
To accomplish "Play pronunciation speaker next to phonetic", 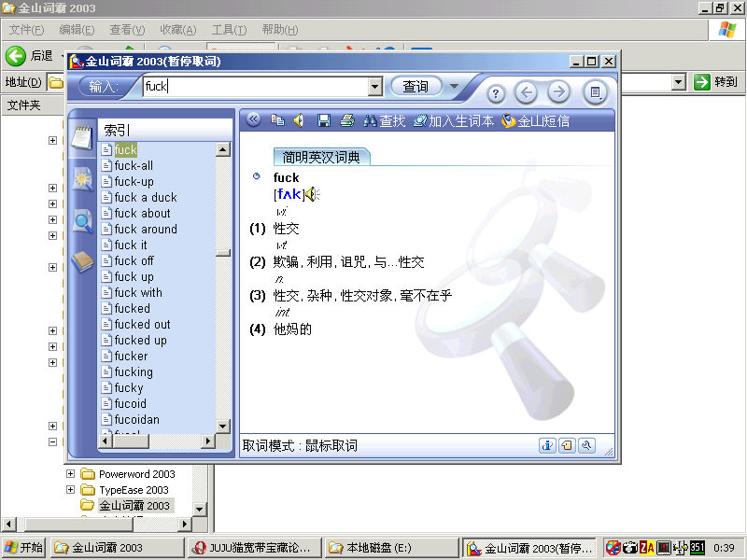I will tap(313, 194).
